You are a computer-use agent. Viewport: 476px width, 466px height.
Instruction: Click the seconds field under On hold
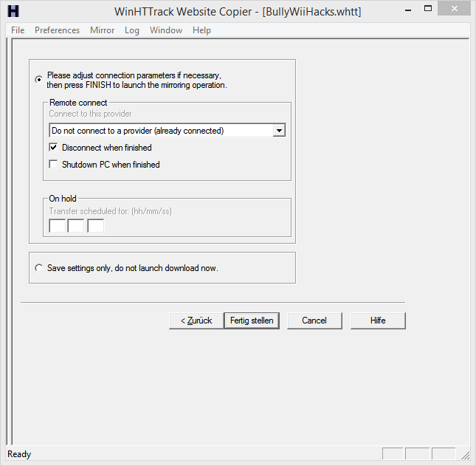tap(96, 226)
